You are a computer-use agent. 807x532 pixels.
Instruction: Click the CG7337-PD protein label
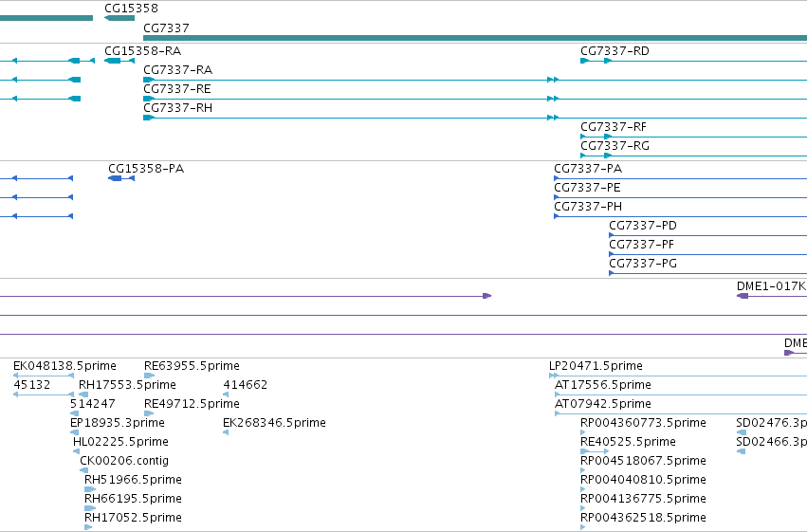pos(643,226)
